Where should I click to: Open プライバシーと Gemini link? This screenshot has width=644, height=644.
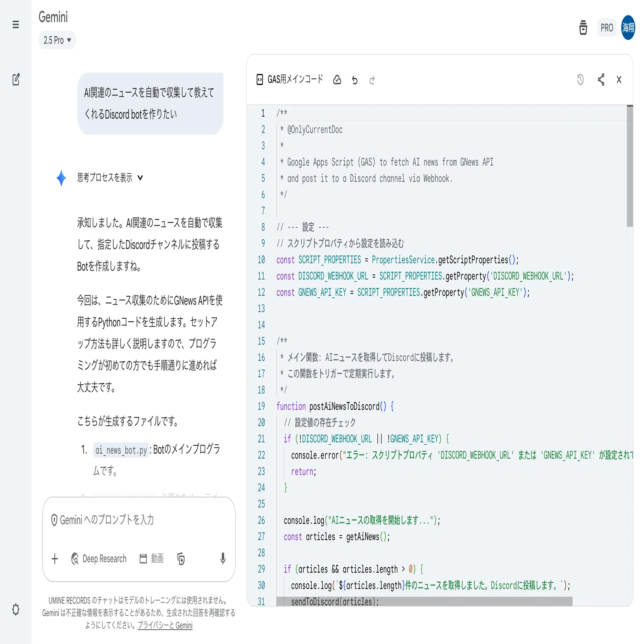(x=165, y=625)
